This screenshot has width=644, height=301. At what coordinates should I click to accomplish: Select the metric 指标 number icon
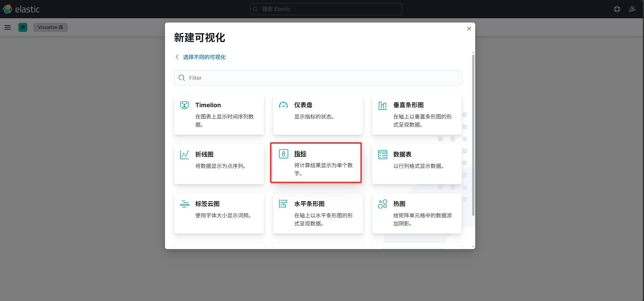pos(283,154)
